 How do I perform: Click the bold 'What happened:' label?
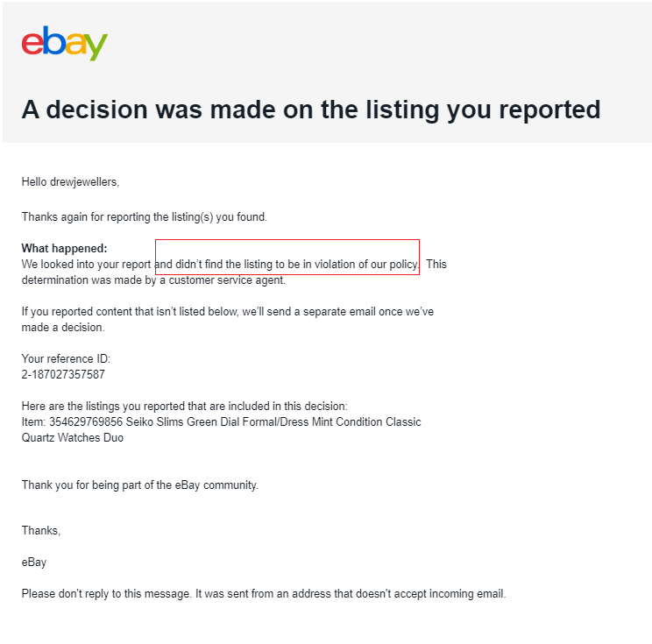coord(65,248)
